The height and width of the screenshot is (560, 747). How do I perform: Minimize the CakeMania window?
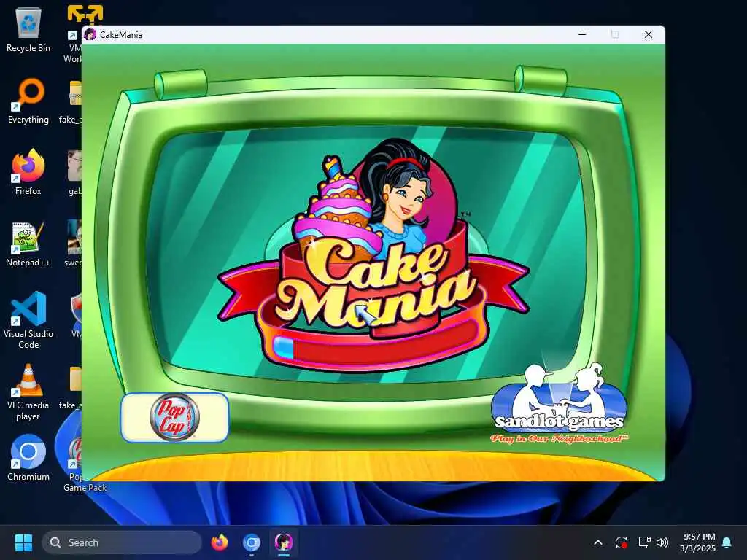[582, 34]
